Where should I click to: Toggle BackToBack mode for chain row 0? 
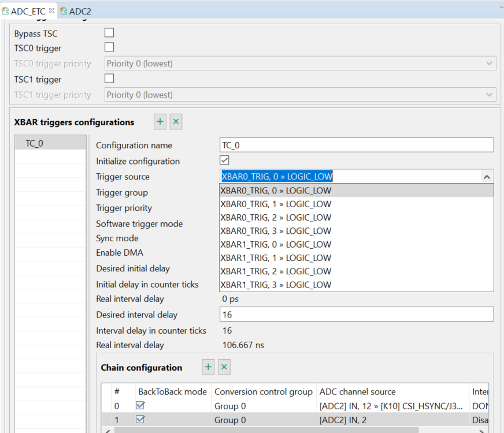(140, 406)
